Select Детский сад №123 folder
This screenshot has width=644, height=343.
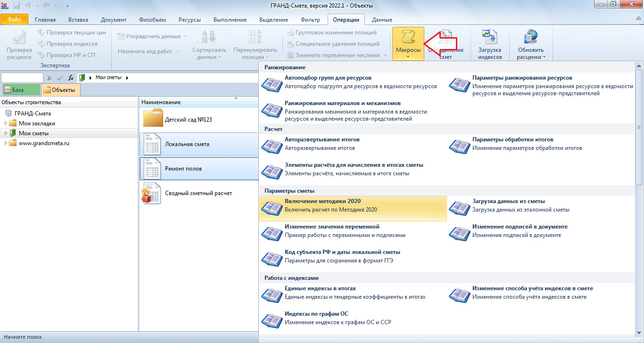199,119
